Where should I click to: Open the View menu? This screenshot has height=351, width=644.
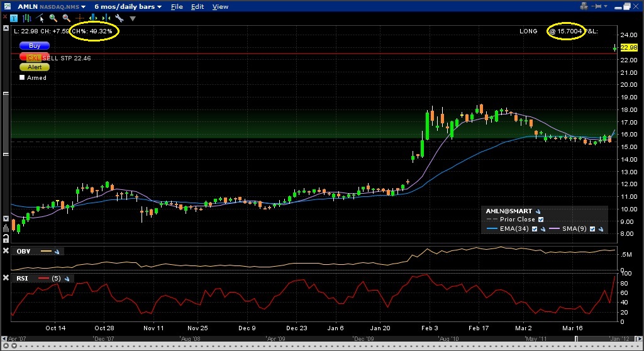click(x=220, y=7)
